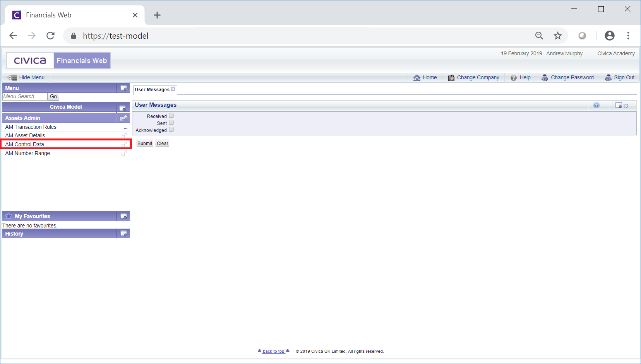
Task: Bookmark the page with the star icon
Action: [x=557, y=36]
